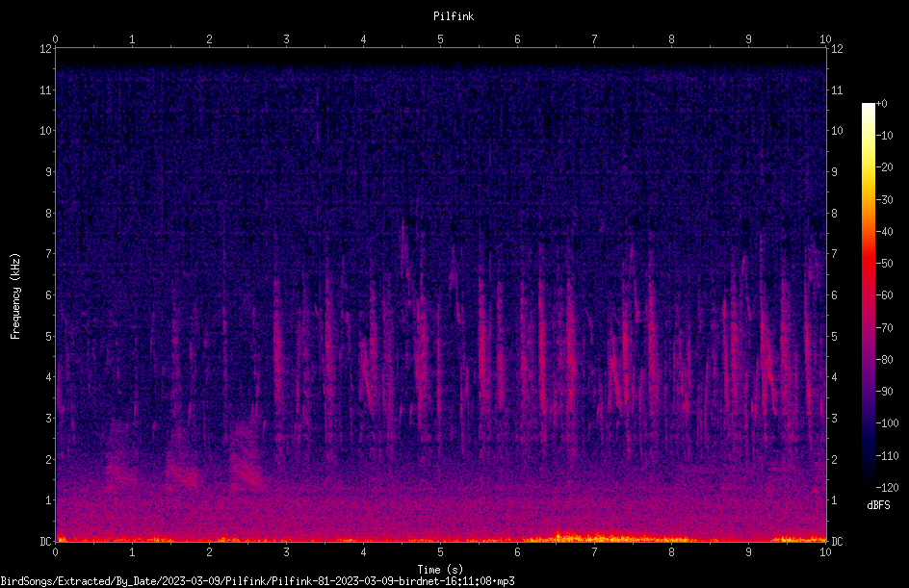
Task: Click the Frequency (kHz) axis label
Action: pos(15,296)
